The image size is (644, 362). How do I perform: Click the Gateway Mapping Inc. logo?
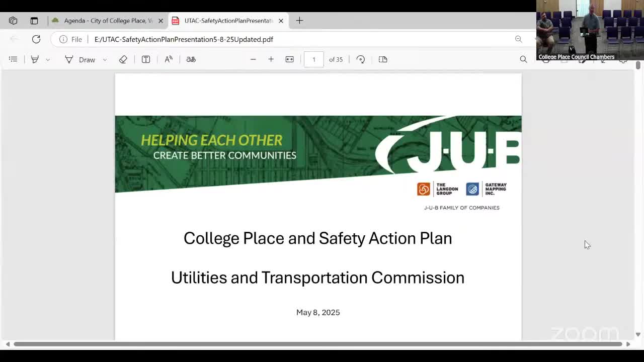pos(486,189)
